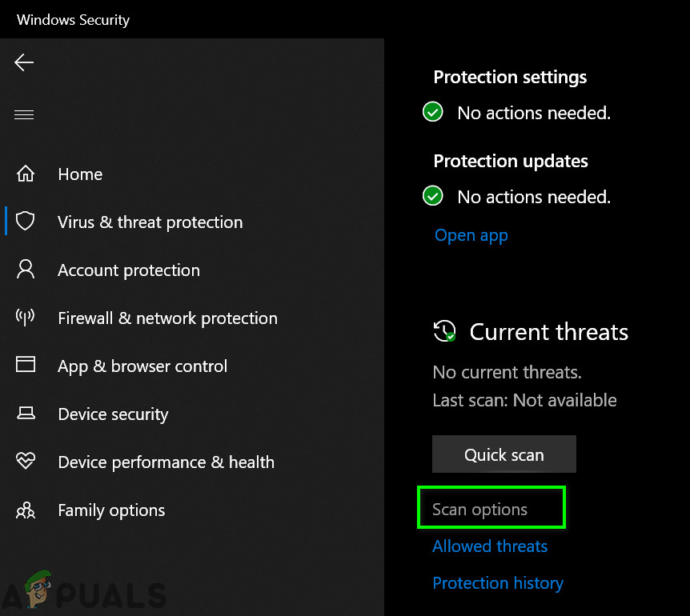Open Home in the sidebar
The width and height of the screenshot is (690, 616).
point(80,174)
